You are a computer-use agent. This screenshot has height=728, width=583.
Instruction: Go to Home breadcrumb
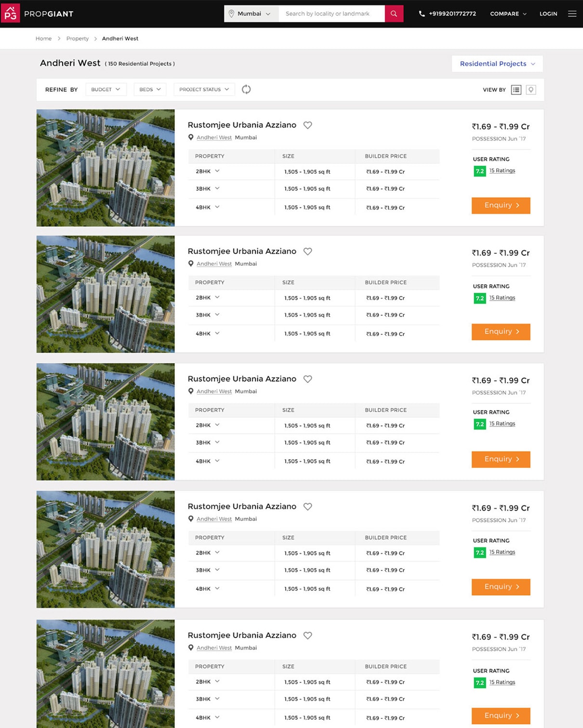(x=43, y=39)
